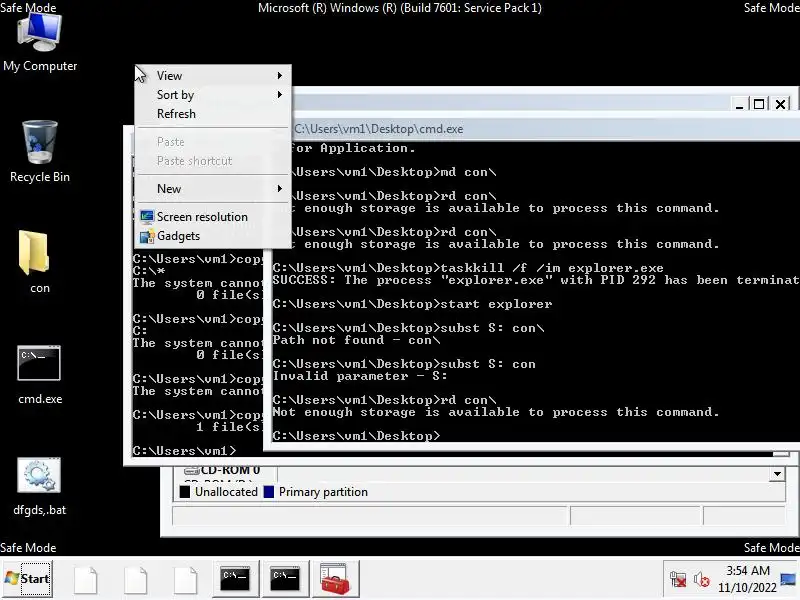Select the dfgds,.bat file icon
Viewport: 800px width, 600px height.
tap(39, 487)
